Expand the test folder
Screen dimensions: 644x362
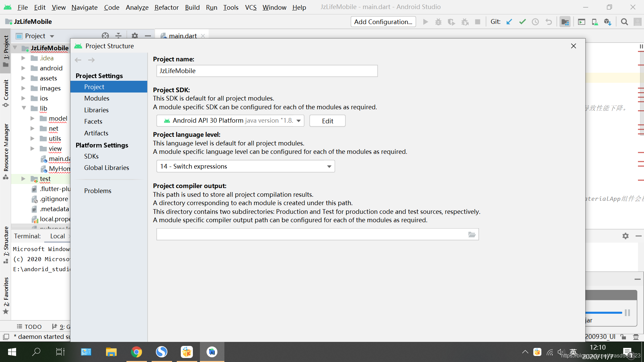tap(23, 179)
